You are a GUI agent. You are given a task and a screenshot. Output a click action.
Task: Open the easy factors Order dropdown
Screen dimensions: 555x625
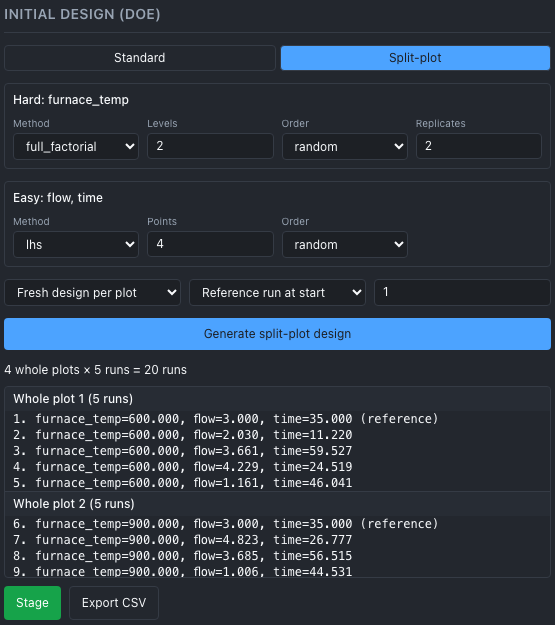click(x=345, y=245)
